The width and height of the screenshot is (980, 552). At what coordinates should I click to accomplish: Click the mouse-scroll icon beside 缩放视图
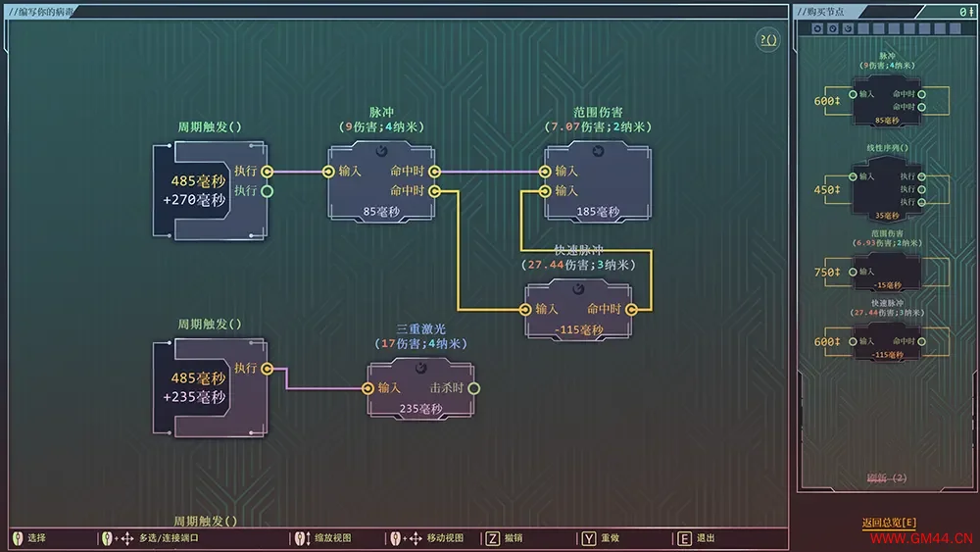[x=303, y=538]
